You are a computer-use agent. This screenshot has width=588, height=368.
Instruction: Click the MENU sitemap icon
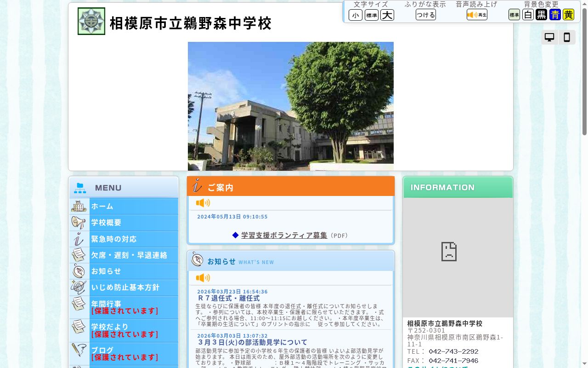[80, 188]
